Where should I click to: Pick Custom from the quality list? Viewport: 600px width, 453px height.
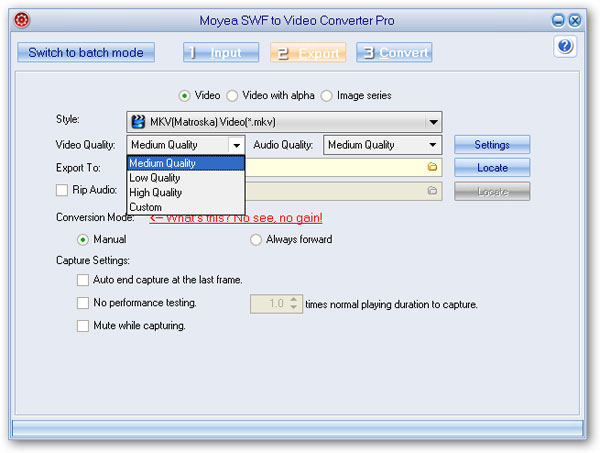click(x=186, y=207)
